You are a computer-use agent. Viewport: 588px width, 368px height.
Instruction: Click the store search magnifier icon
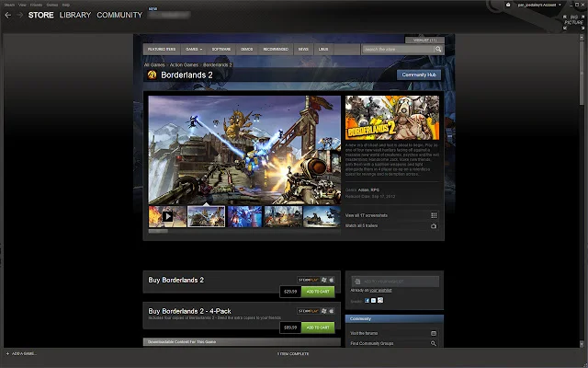438,49
